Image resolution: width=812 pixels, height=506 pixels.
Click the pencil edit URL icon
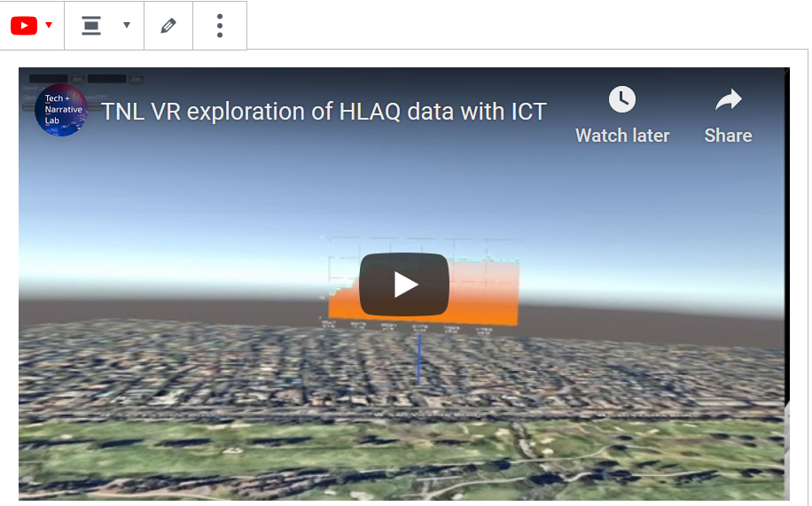(168, 26)
